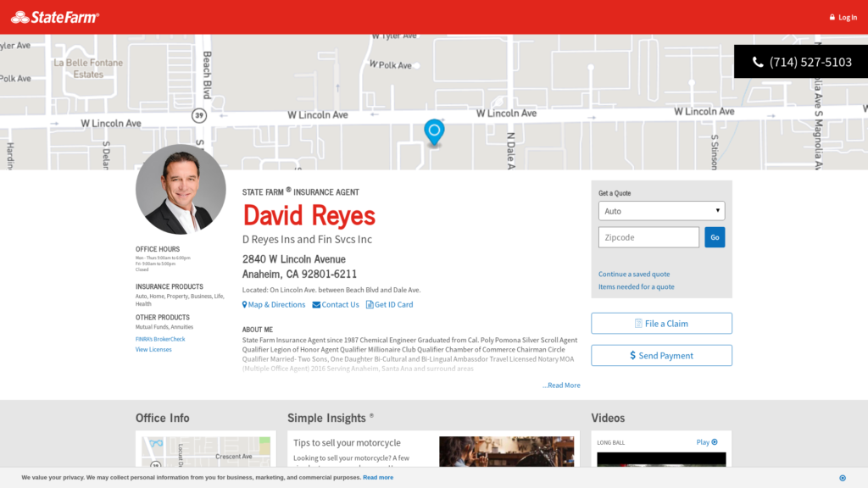Open FINRA's BrokerCheck link
The image size is (868, 488).
point(160,339)
